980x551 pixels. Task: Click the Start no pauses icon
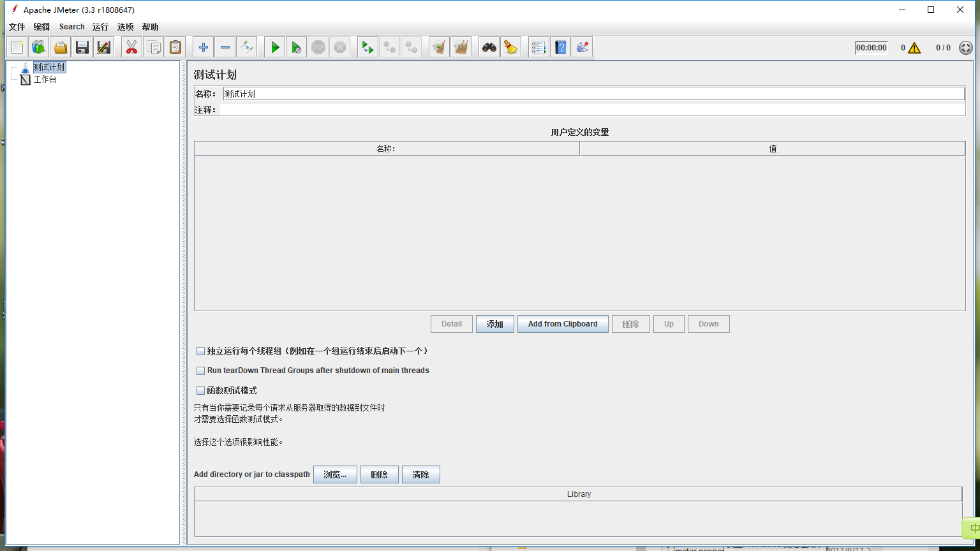click(x=297, y=47)
